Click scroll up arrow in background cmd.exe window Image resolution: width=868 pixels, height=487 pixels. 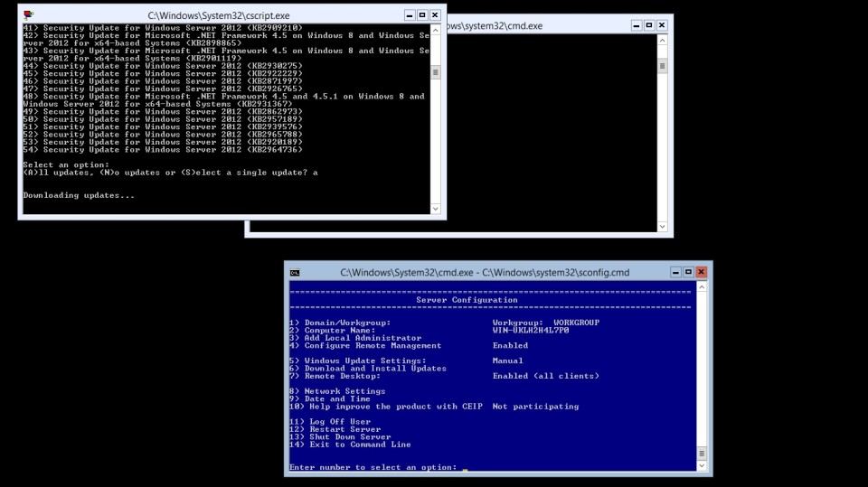(x=663, y=41)
